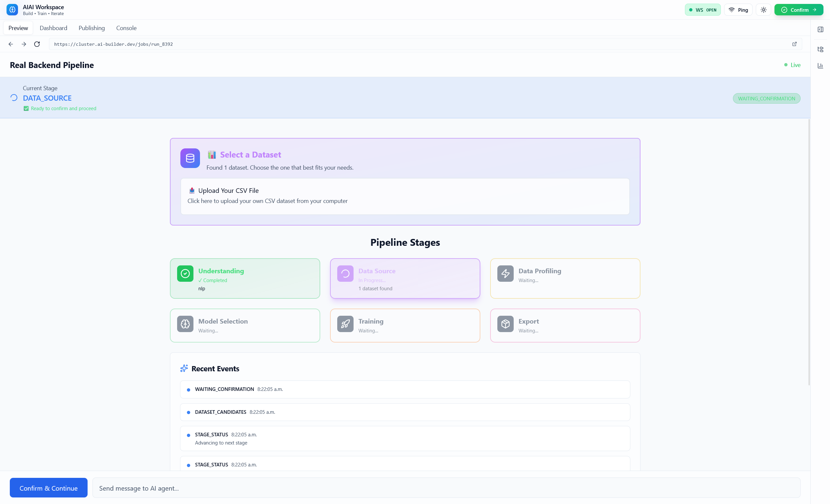
Task: Click the AIAI Workspace brain logo
Action: (12, 10)
